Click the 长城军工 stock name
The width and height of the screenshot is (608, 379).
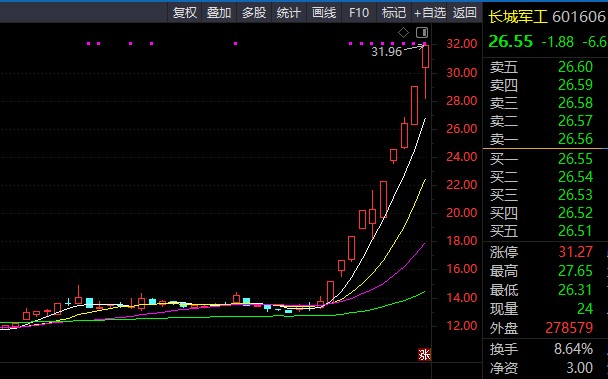[x=517, y=17]
